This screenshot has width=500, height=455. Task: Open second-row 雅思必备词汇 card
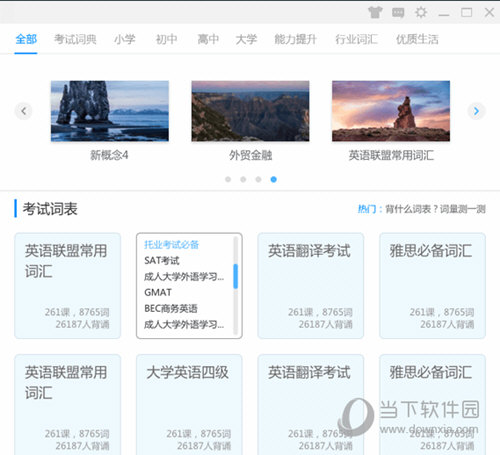(x=432, y=405)
